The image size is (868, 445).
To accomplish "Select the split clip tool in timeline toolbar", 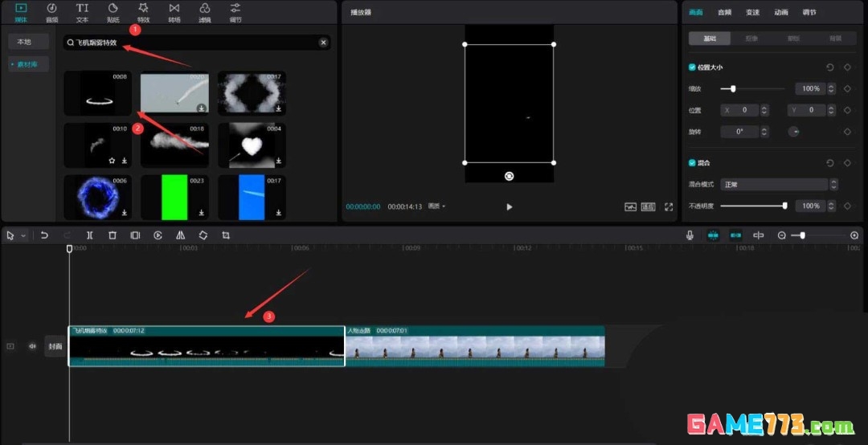I will click(89, 235).
